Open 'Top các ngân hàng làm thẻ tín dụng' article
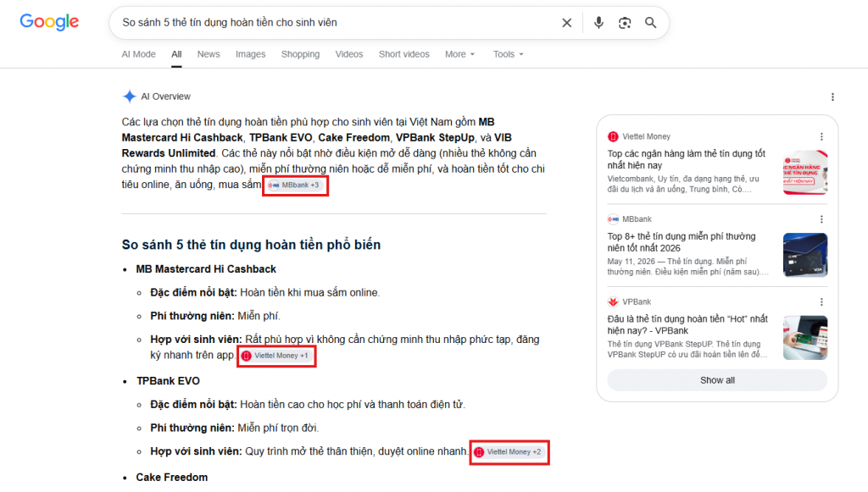This screenshot has width=868, height=492. tap(687, 159)
